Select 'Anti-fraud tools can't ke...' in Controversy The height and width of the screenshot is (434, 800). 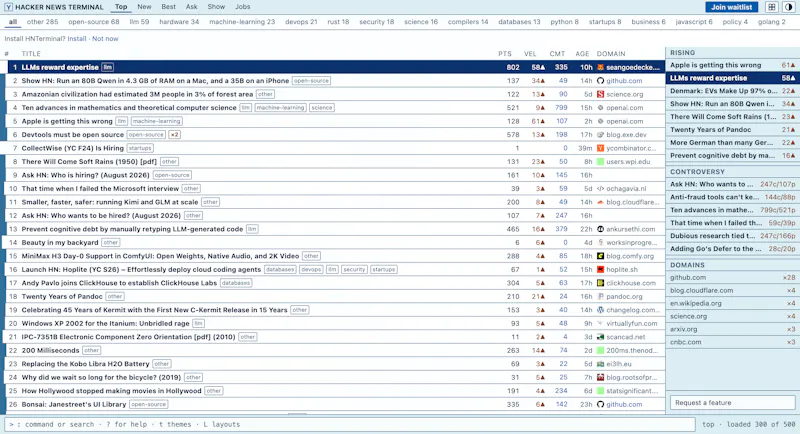pyautogui.click(x=732, y=197)
